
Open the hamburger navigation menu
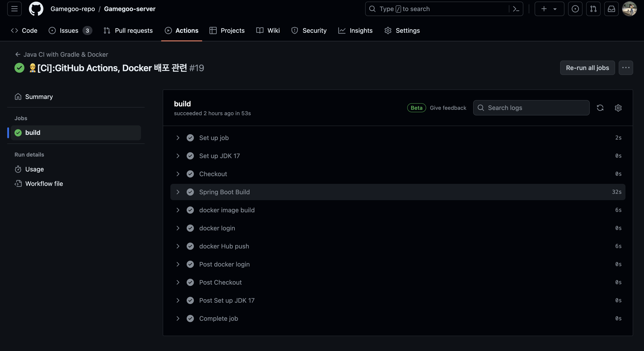[14, 9]
